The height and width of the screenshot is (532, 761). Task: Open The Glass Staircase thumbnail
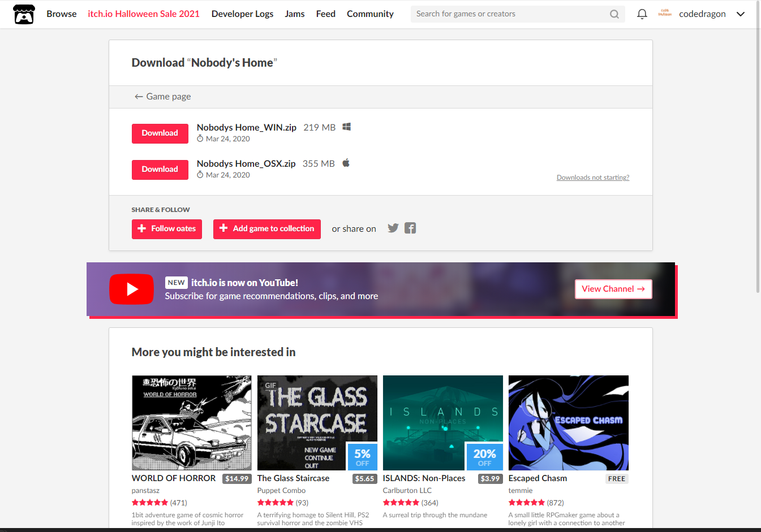point(317,423)
